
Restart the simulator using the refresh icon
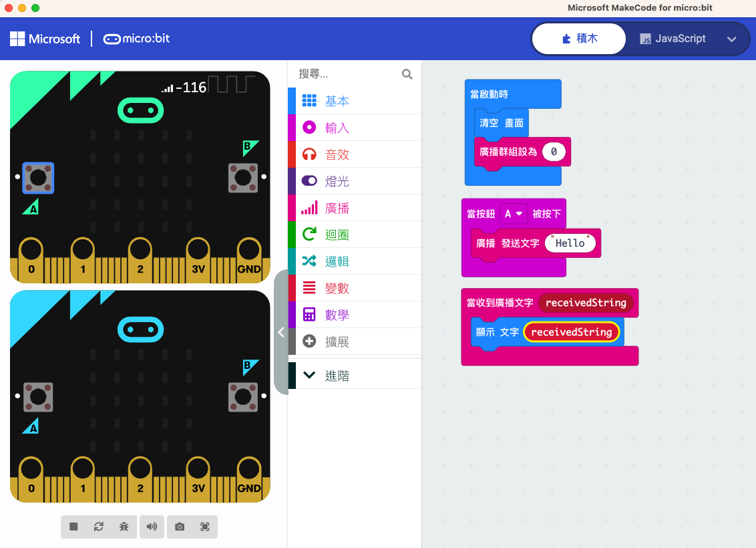click(99, 527)
